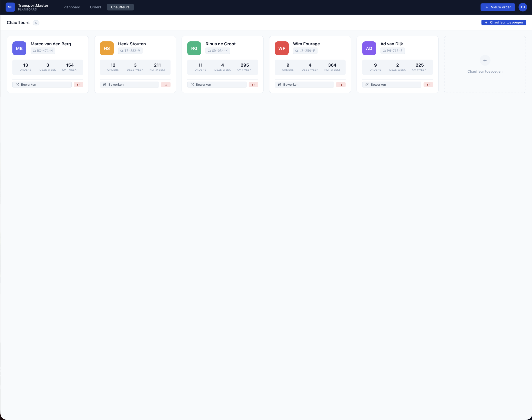Click Bewerken on Marco van den Berg's card

42,85
